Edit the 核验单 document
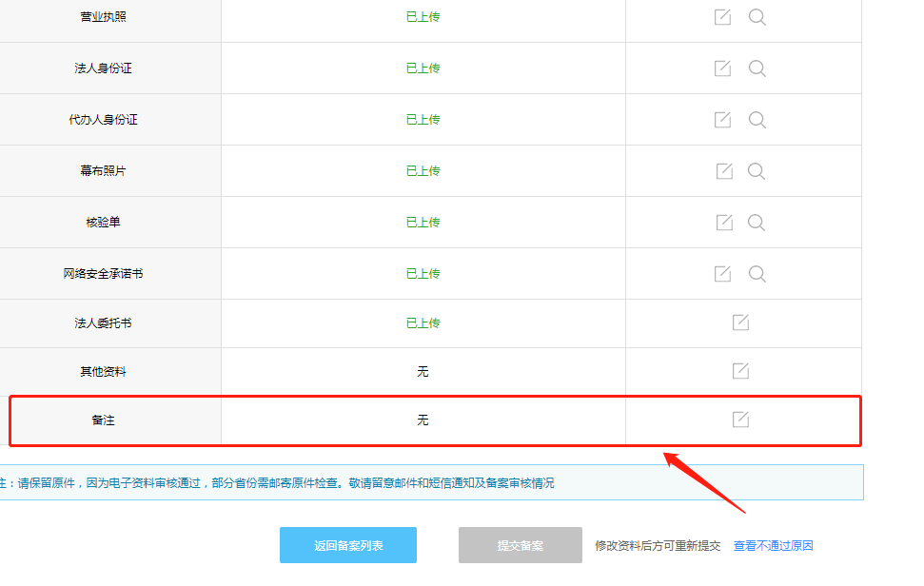The height and width of the screenshot is (586, 924). (x=724, y=223)
